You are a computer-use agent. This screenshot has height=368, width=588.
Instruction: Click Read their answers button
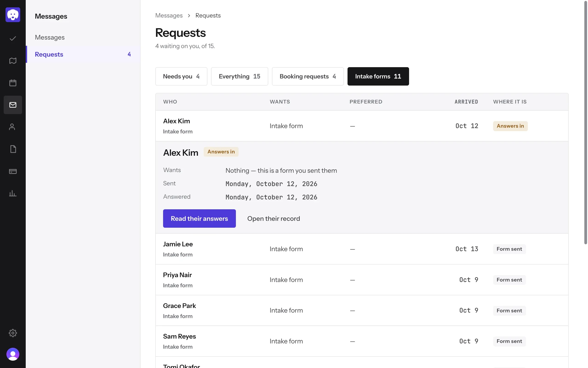(199, 218)
